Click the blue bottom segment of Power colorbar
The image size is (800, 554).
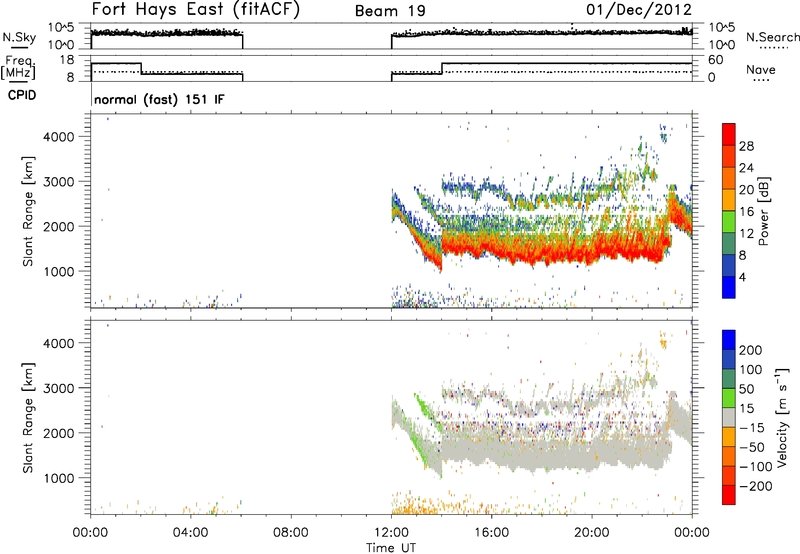point(729,287)
